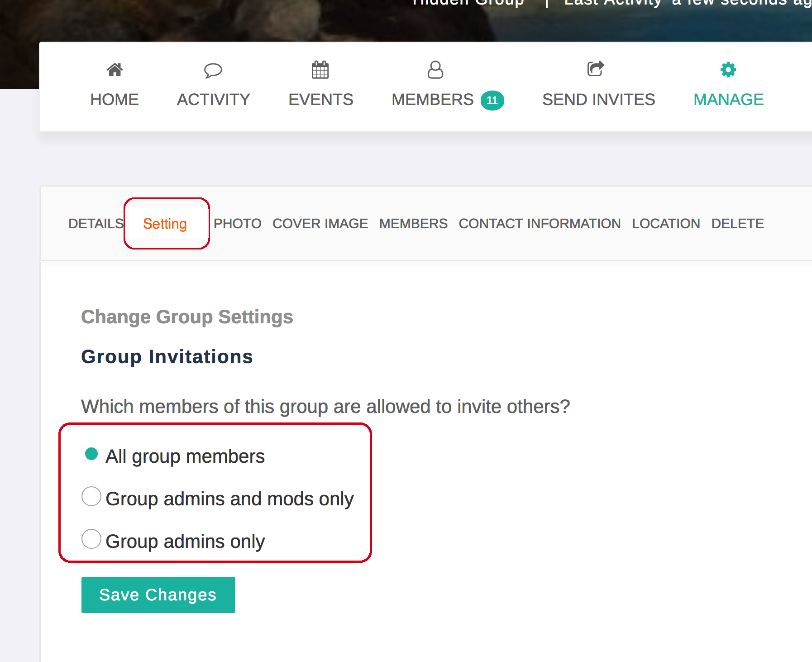Open the Members sub-tab under Manage
Screen dimensions: 812x662
click(x=413, y=224)
